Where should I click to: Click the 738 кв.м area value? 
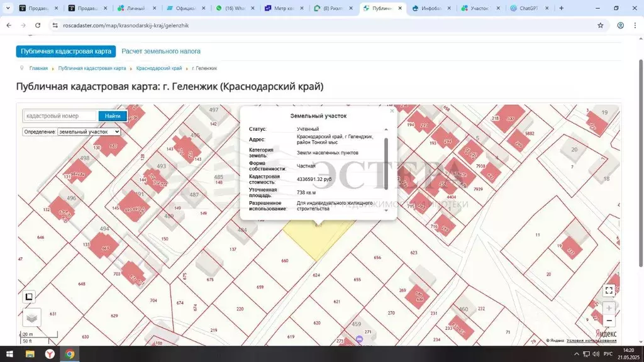(306, 192)
